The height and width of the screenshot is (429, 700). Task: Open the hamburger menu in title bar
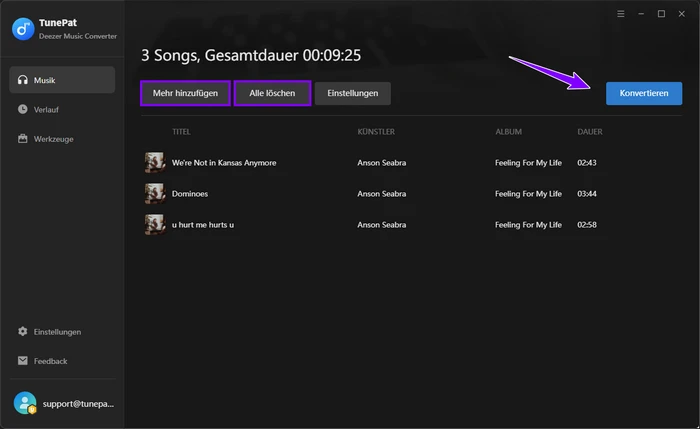point(621,14)
